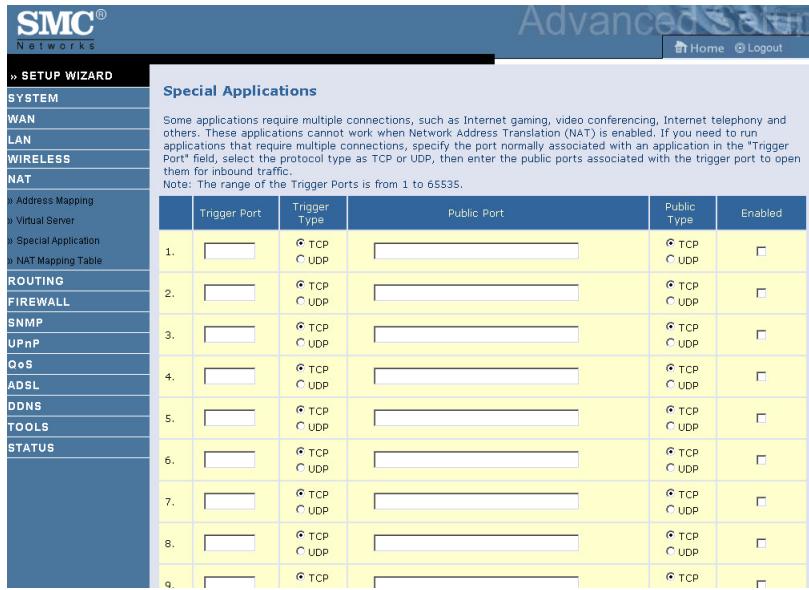The height and width of the screenshot is (590, 809).
Task: Open the ROUTING menu section
Action: click(x=78, y=281)
